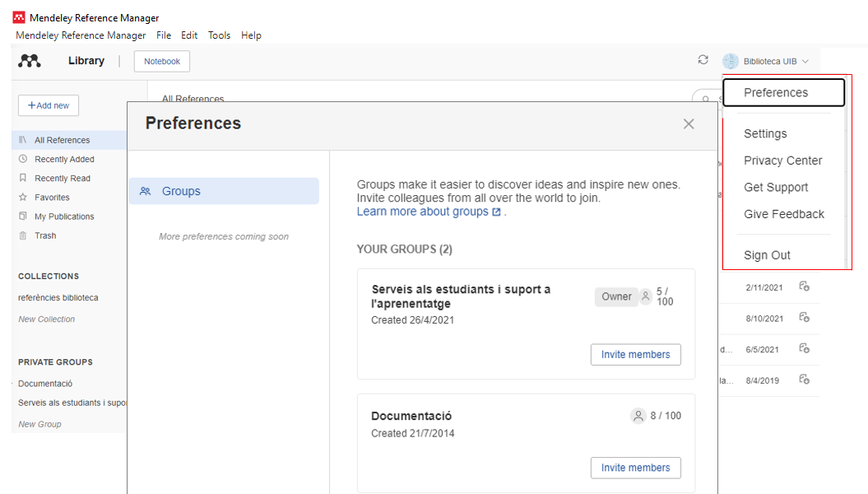Screen dimensions: 868x494
Task: Switch to the Library view
Action: tap(86, 61)
